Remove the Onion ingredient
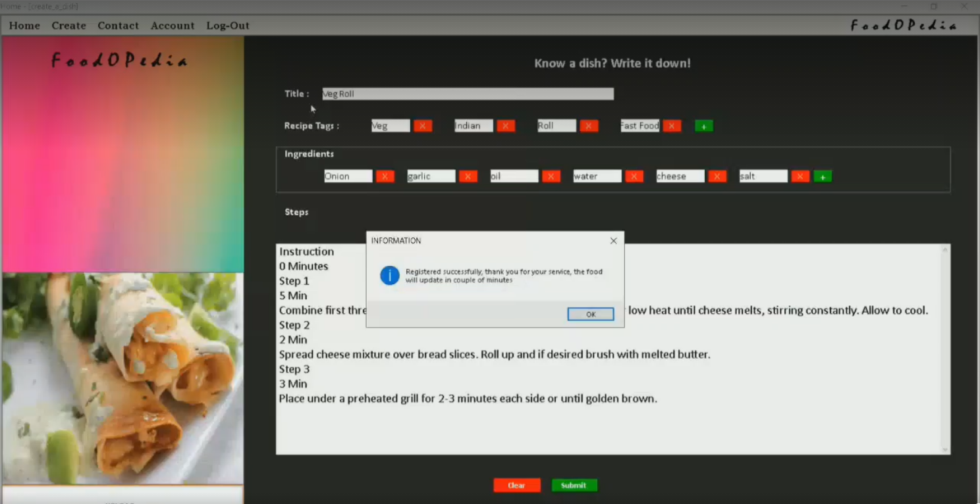 385,176
